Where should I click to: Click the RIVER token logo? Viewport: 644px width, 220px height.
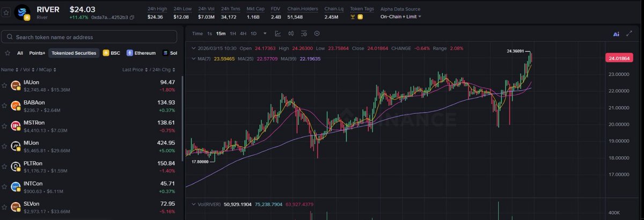pyautogui.click(x=22, y=13)
